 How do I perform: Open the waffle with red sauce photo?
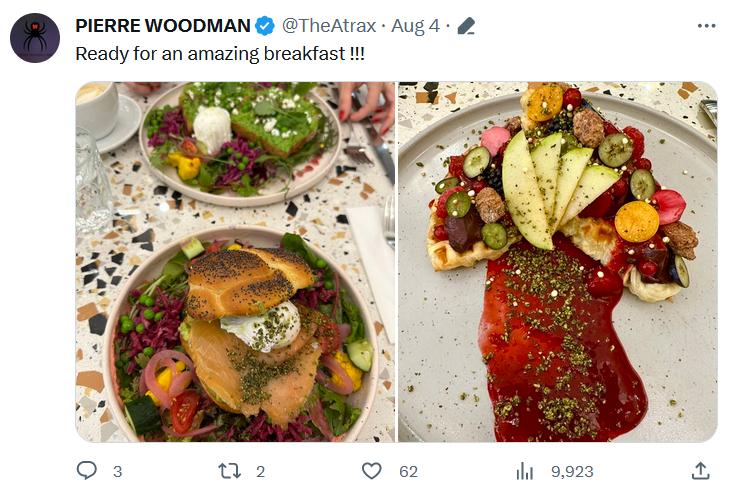(x=557, y=262)
